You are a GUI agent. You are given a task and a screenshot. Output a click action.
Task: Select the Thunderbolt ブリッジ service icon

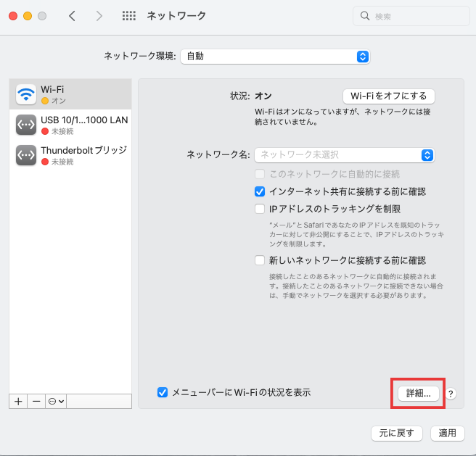coord(26,155)
